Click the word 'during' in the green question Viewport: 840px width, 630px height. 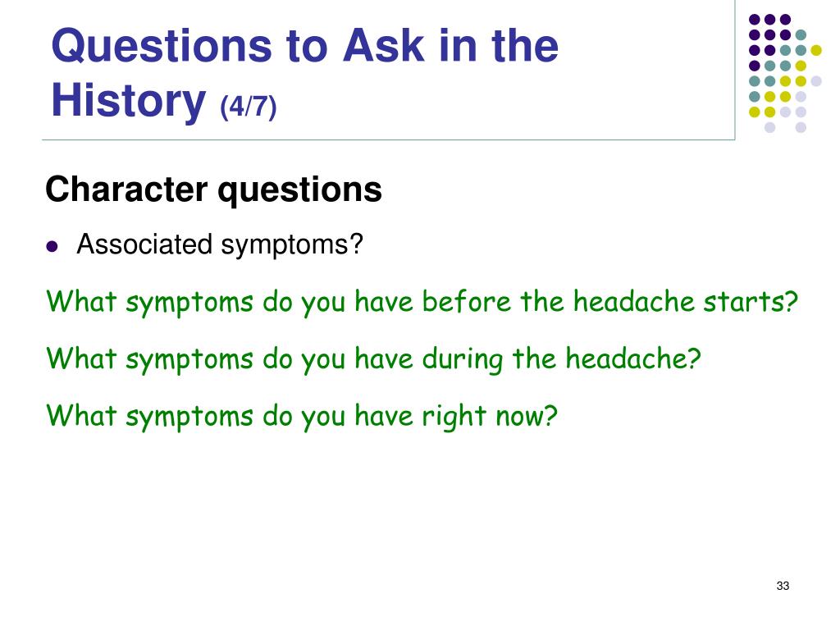[463, 359]
